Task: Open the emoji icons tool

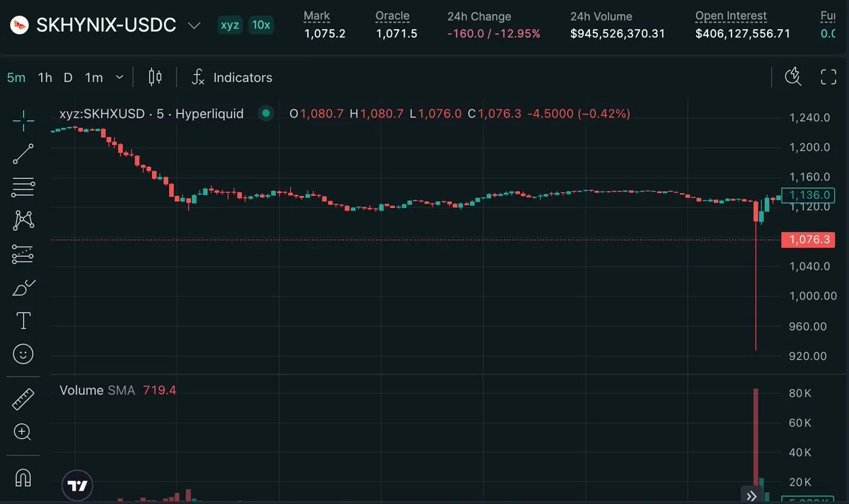Action: tap(23, 354)
